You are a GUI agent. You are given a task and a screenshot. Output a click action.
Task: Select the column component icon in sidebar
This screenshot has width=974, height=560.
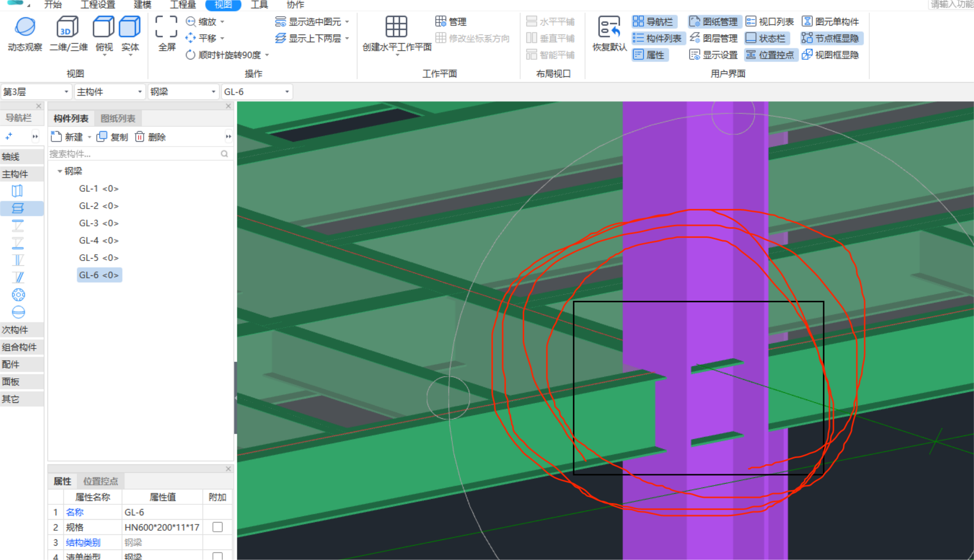tap(18, 191)
